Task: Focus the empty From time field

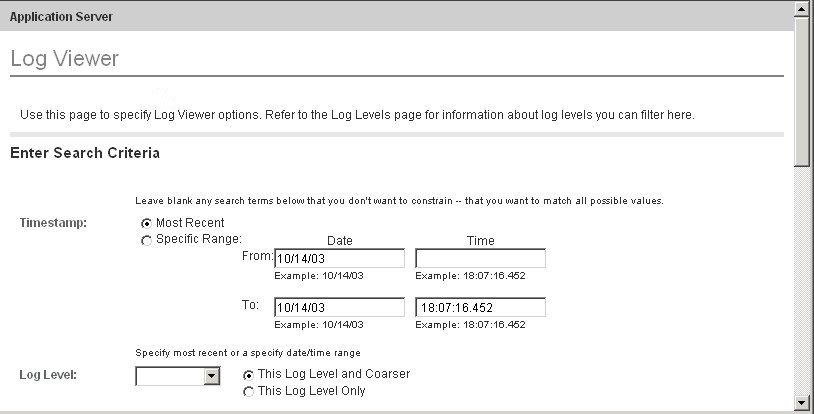Action: (x=480, y=259)
